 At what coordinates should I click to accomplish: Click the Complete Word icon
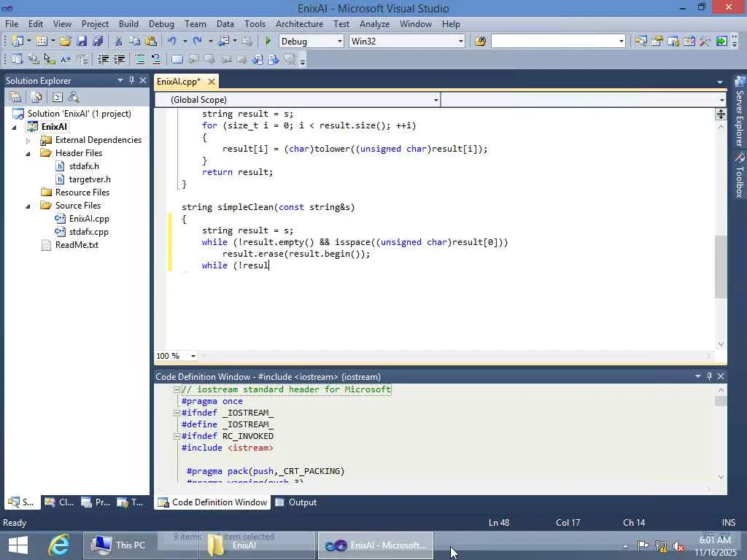click(65, 60)
